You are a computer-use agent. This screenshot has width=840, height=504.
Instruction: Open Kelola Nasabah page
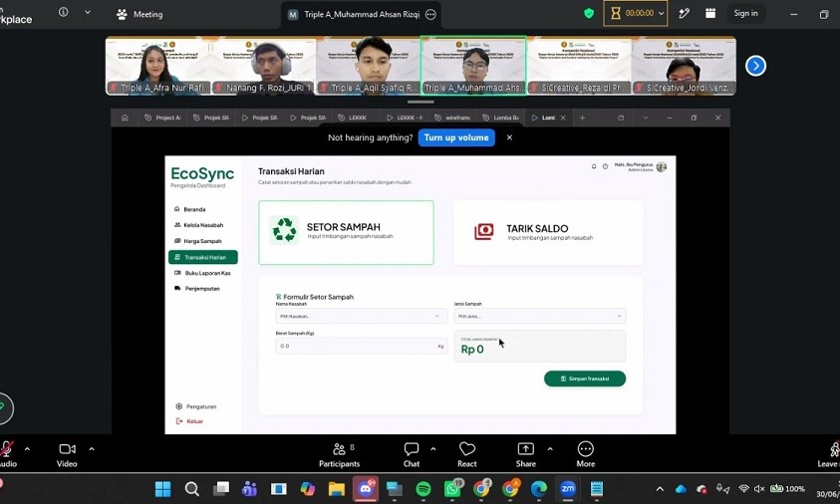pyautogui.click(x=198, y=225)
